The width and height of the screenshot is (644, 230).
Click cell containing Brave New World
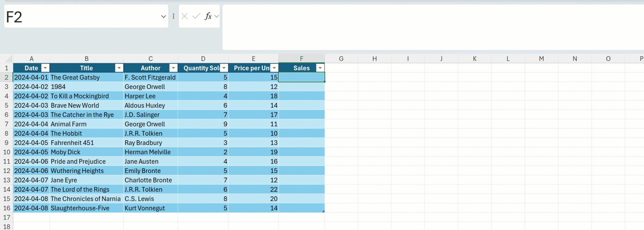coord(86,105)
